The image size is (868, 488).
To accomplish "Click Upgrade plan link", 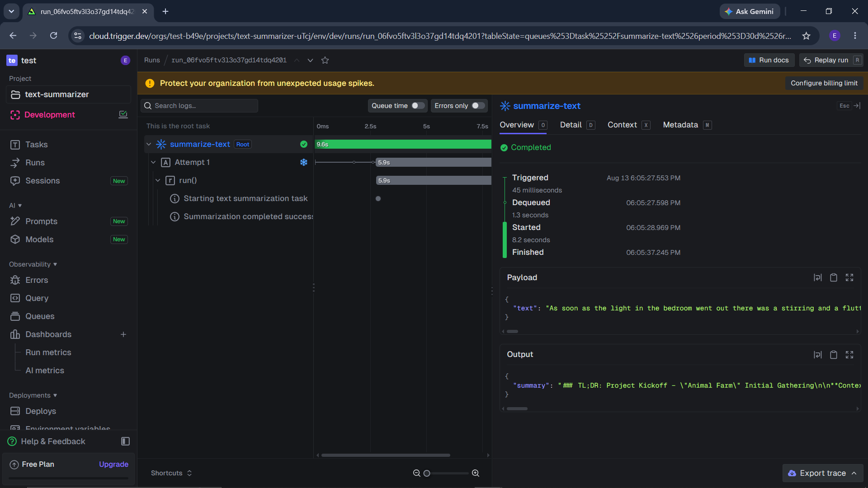I will coord(113,465).
